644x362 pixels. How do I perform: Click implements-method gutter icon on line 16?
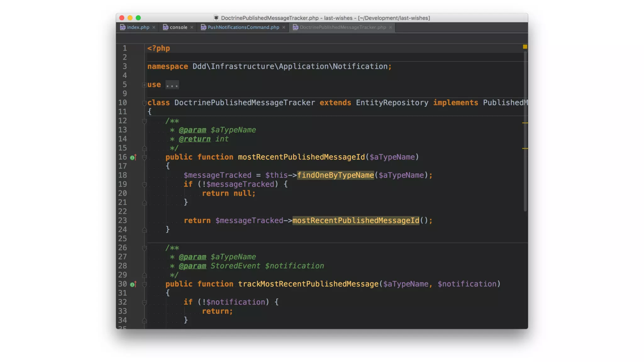coord(133,157)
